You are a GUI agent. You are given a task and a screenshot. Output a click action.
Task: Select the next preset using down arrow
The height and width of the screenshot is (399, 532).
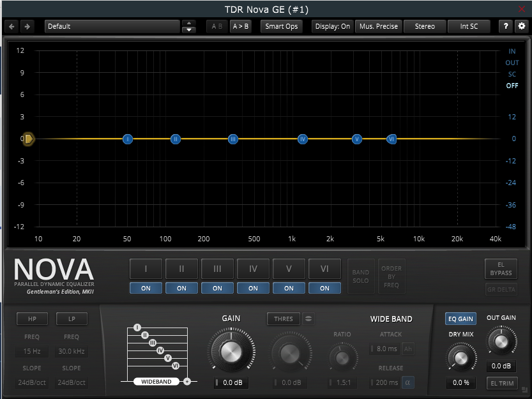point(189,30)
